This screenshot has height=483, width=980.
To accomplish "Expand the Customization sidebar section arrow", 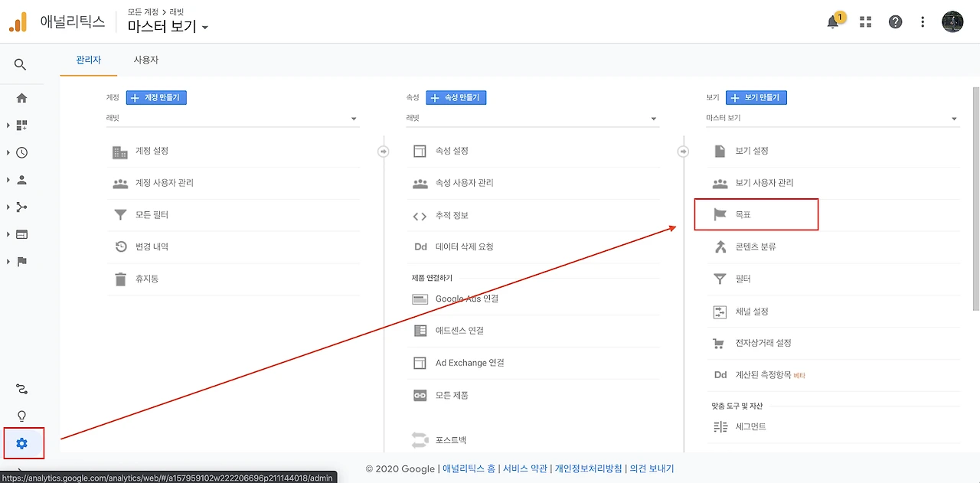I will coord(8,125).
